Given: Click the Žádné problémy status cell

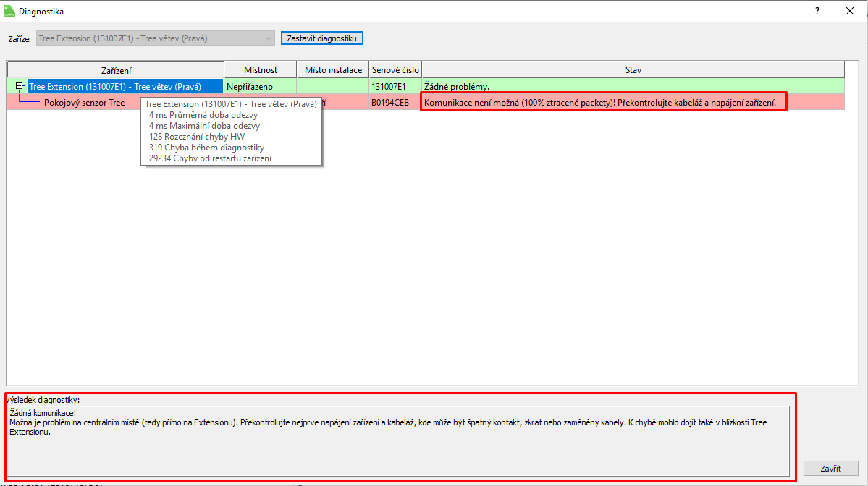Looking at the screenshot, I should click(x=457, y=87).
